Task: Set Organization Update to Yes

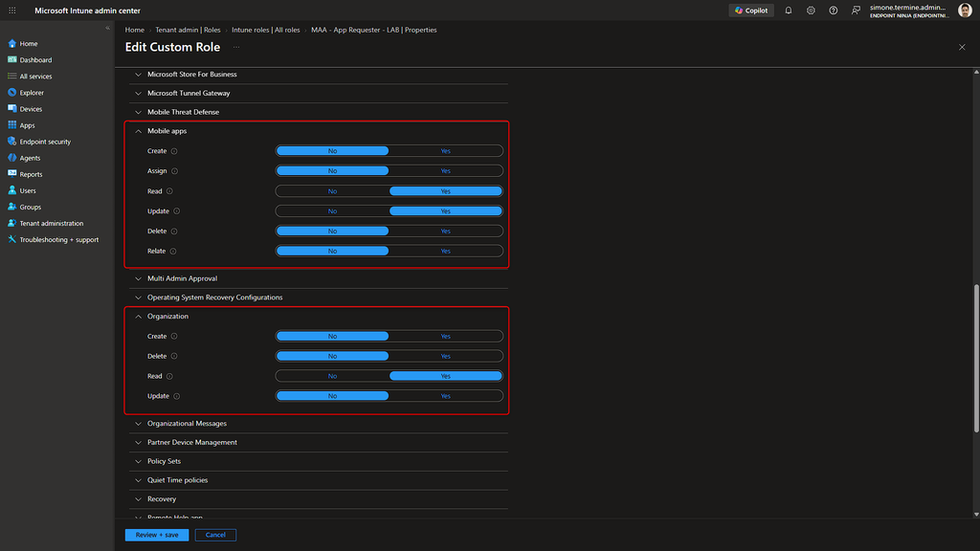Action: point(446,396)
